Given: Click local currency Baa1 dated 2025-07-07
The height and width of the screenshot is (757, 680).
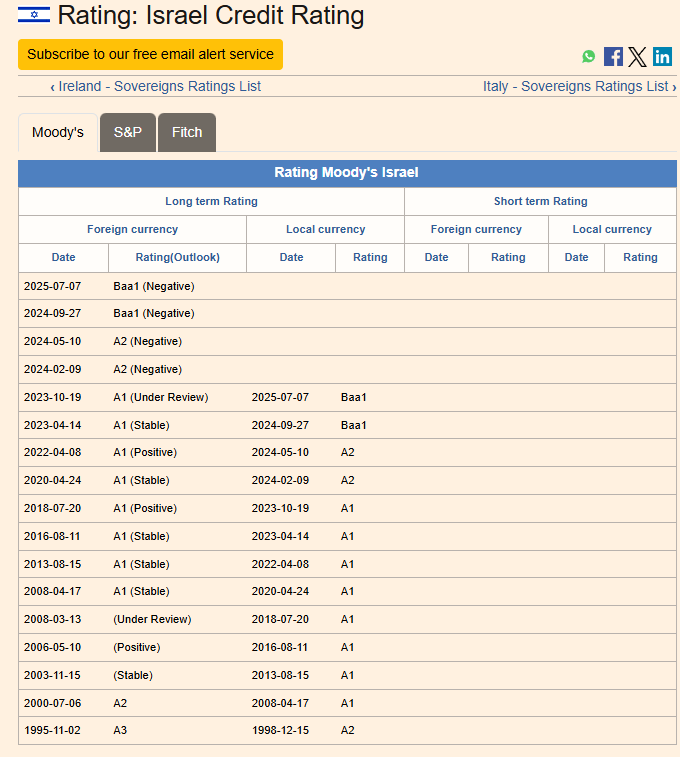Looking at the screenshot, I should (x=354, y=397).
